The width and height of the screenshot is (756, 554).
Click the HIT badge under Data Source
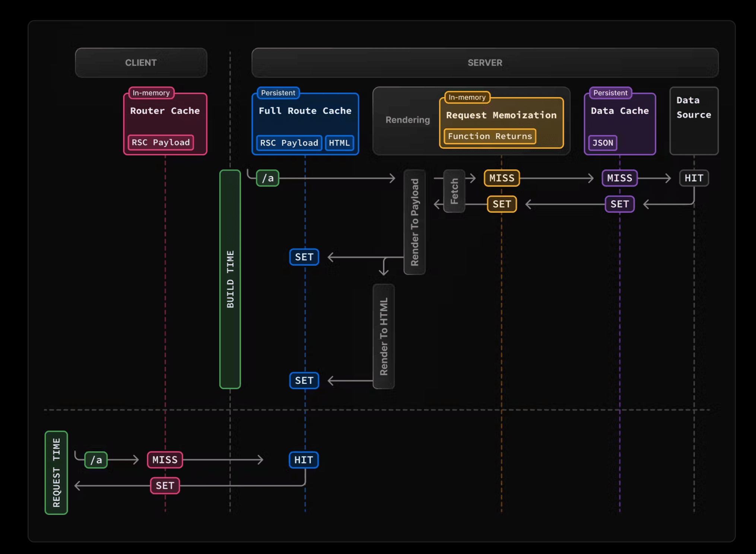(694, 178)
